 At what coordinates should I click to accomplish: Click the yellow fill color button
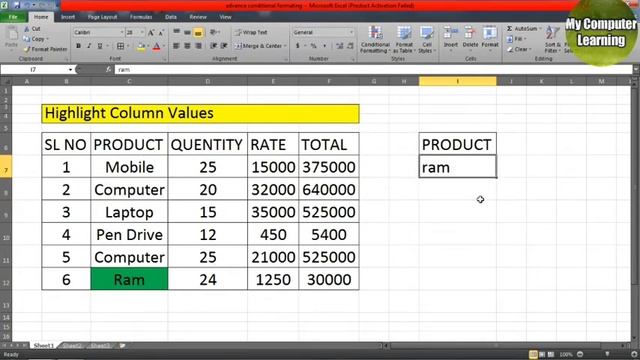coord(141,47)
